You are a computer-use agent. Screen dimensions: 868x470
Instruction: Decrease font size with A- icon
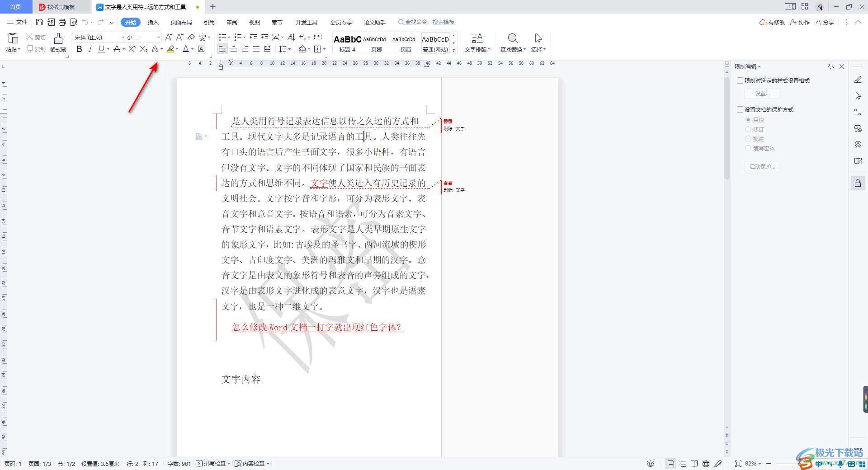(x=179, y=37)
